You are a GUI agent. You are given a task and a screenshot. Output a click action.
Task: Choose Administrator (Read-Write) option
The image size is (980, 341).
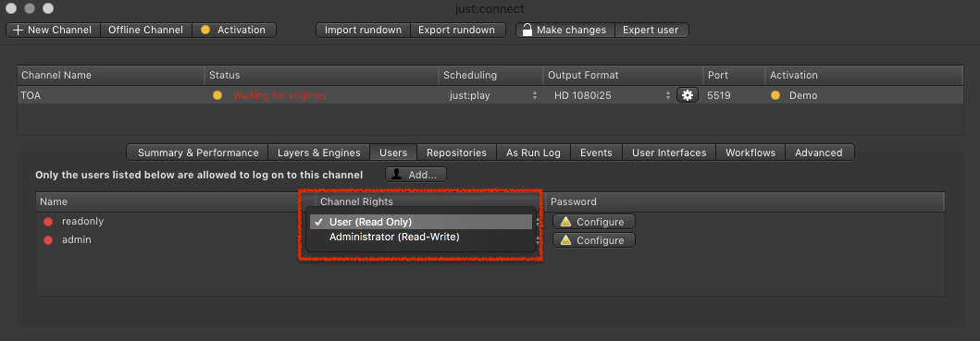coord(421,237)
